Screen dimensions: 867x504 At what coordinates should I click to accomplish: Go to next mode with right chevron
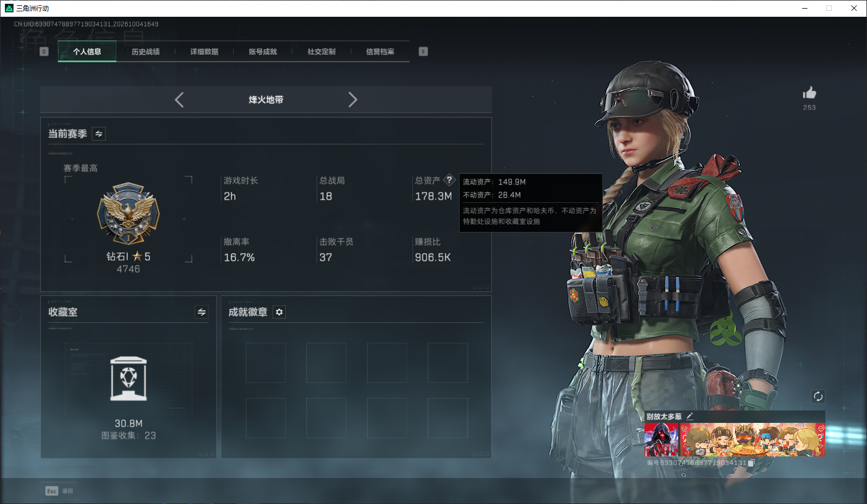353,100
